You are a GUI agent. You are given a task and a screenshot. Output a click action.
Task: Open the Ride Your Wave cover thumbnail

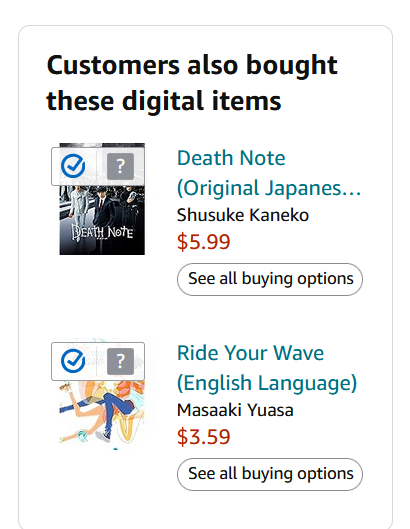coord(102,394)
